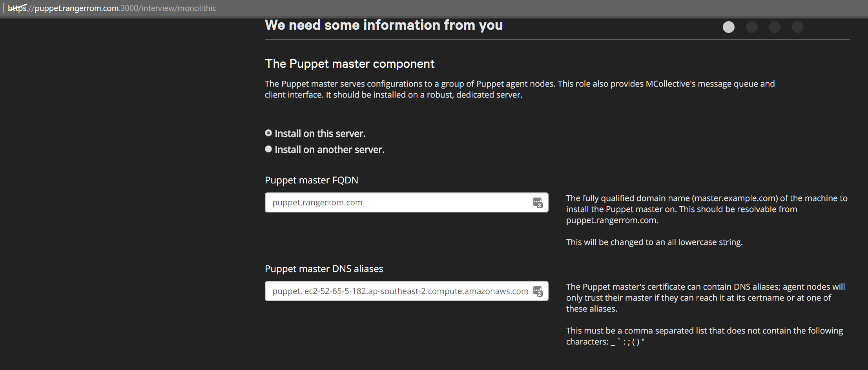Click the autofill icon in DNS aliases field
This screenshot has height=370, width=868.
pos(538,291)
